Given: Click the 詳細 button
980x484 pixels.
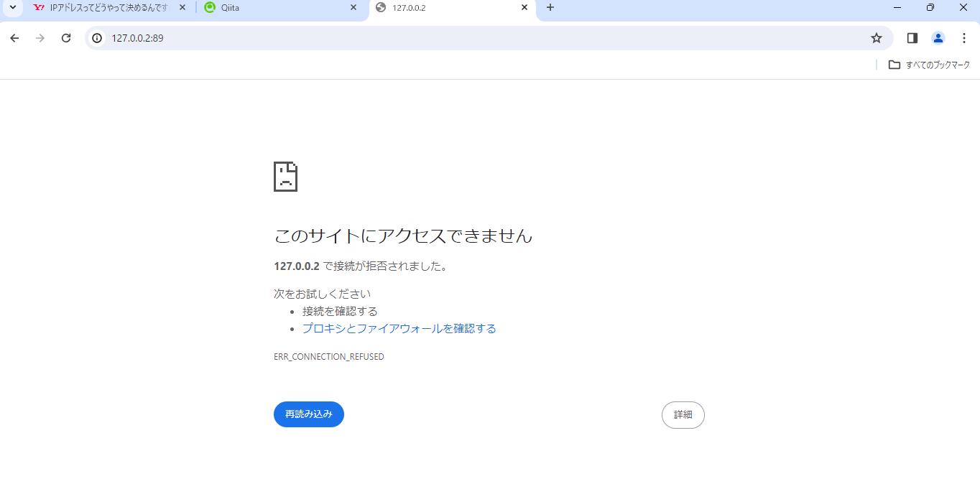Looking at the screenshot, I should (x=683, y=414).
